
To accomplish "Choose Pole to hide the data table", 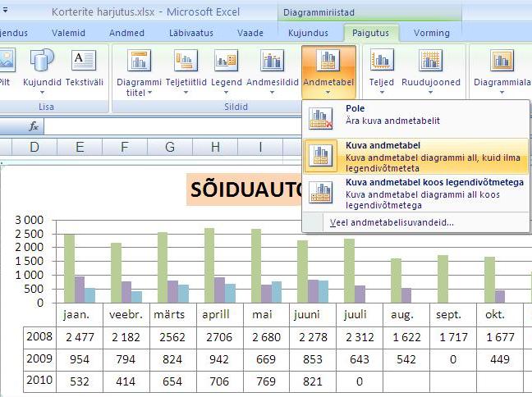I will tap(415, 119).
